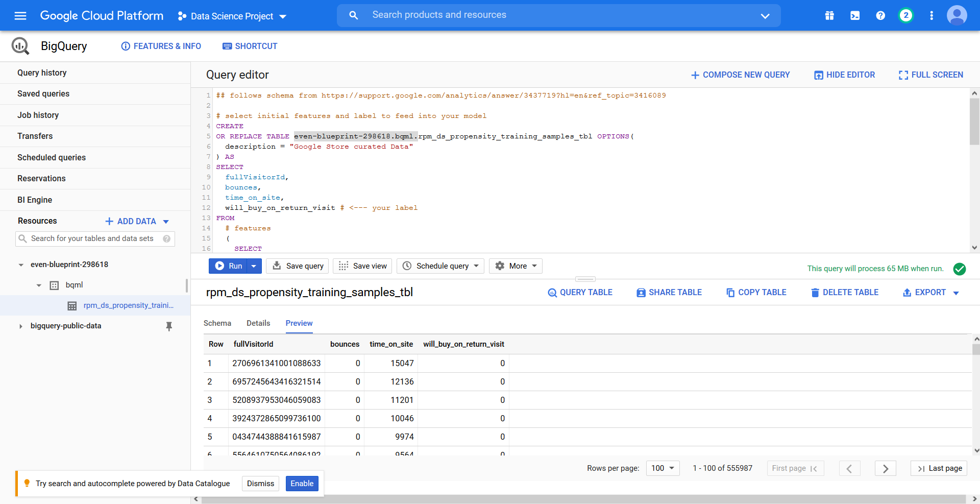Jump to Last page of preview

[939, 468]
